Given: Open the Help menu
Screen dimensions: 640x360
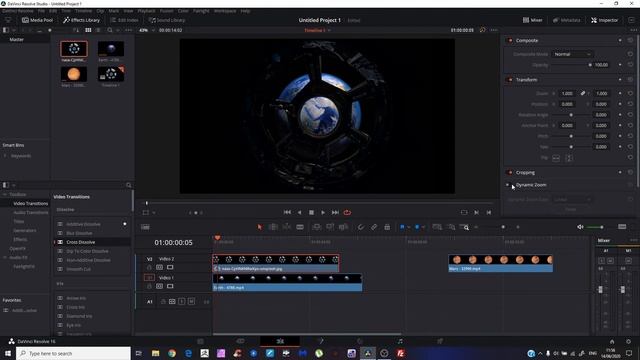Looking at the screenshot, I should pyautogui.click(x=245, y=11).
